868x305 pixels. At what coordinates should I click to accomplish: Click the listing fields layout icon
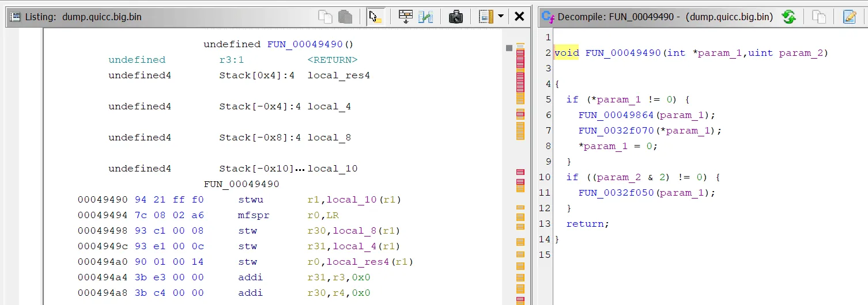pos(486,17)
